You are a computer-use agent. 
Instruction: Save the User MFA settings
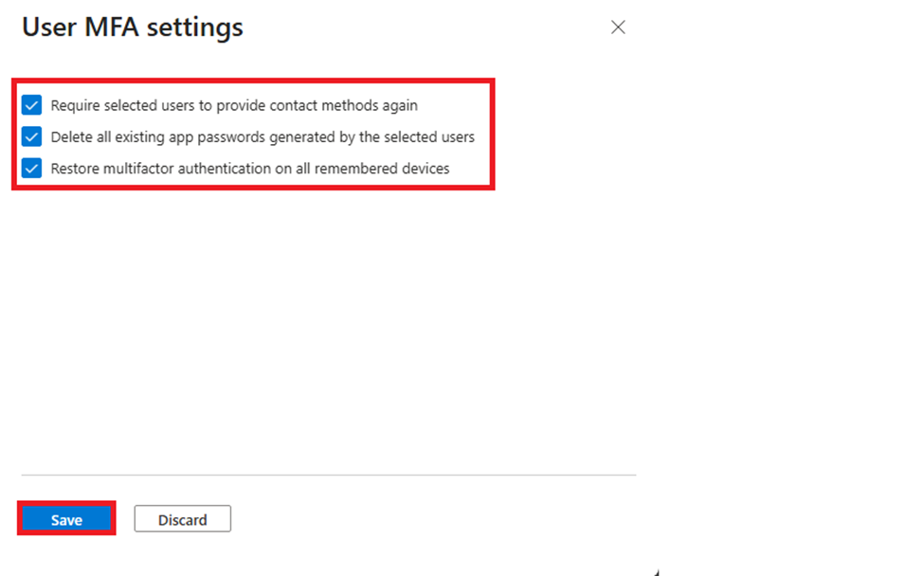point(65,519)
